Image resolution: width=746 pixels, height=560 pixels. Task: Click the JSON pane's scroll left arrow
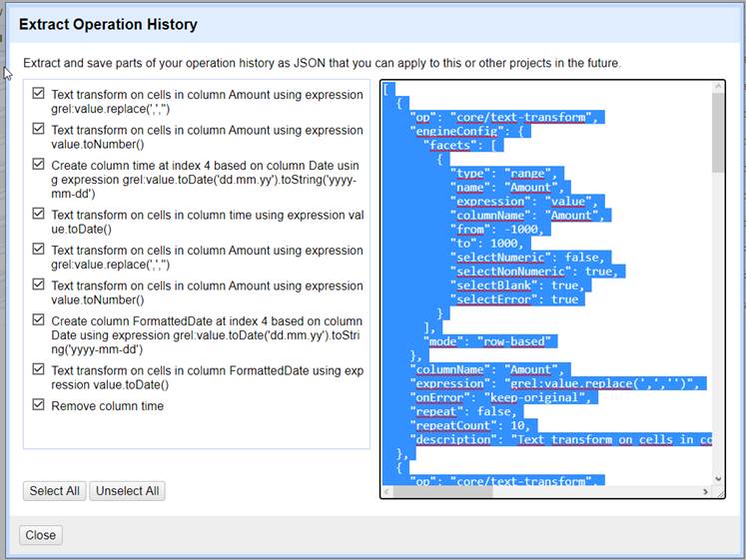pyautogui.click(x=388, y=491)
